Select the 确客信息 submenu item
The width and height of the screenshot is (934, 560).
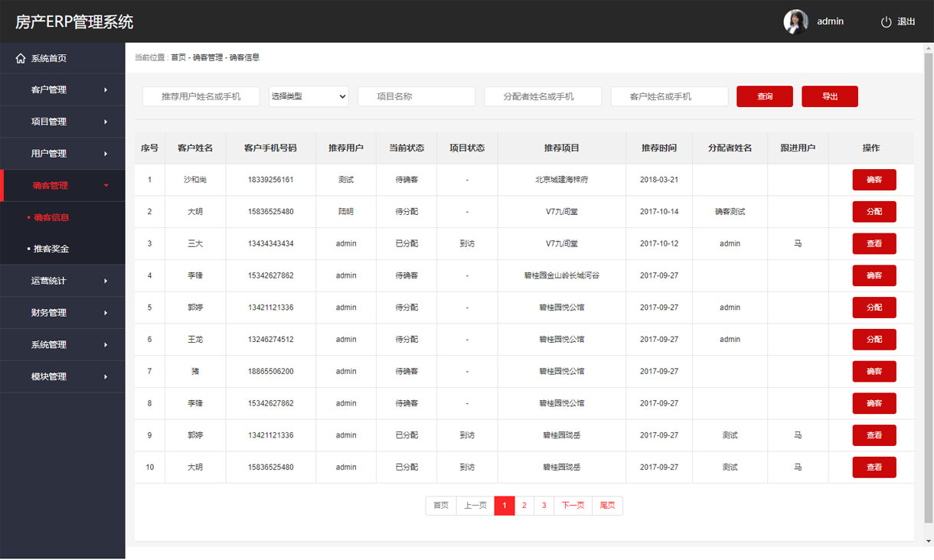coord(51,217)
